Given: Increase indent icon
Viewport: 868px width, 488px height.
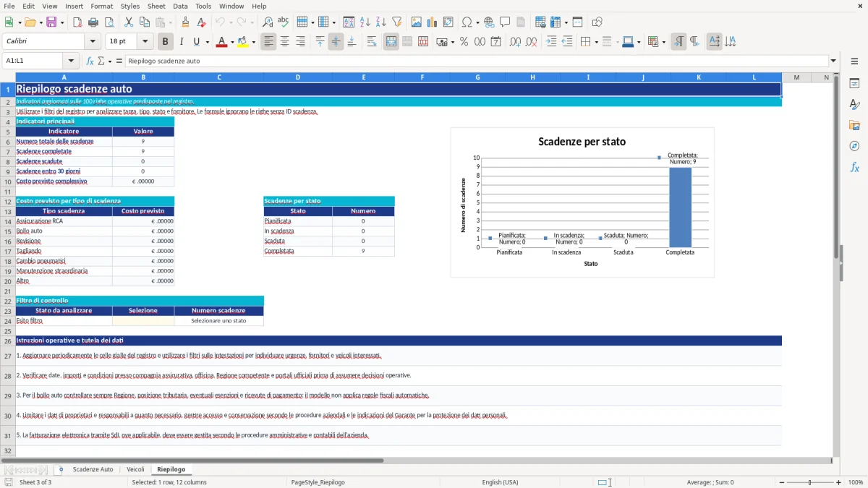Looking at the screenshot, I should coord(551,42).
